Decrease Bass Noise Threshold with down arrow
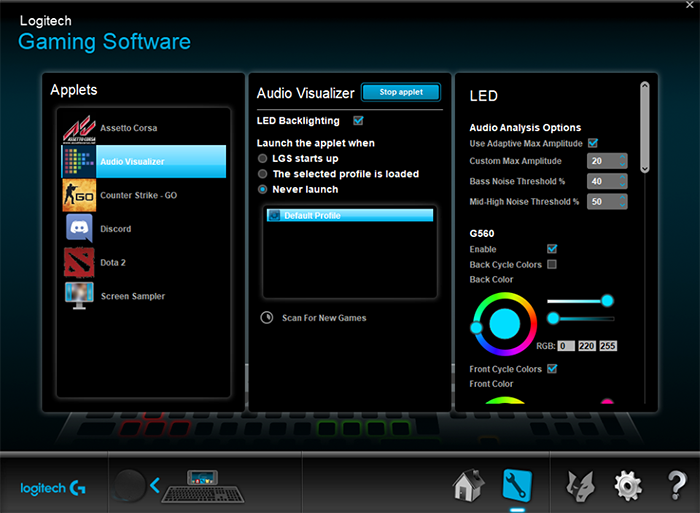 pos(622,185)
